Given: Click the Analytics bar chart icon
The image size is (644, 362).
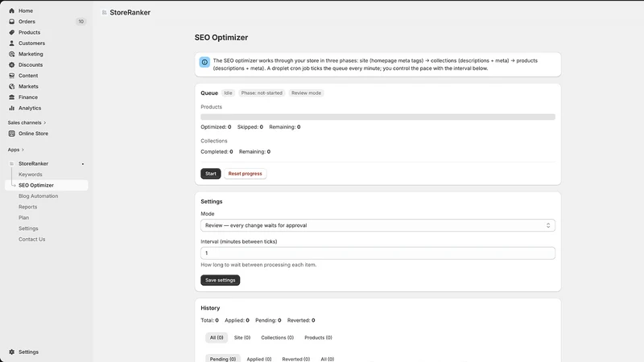Looking at the screenshot, I should (x=11, y=108).
